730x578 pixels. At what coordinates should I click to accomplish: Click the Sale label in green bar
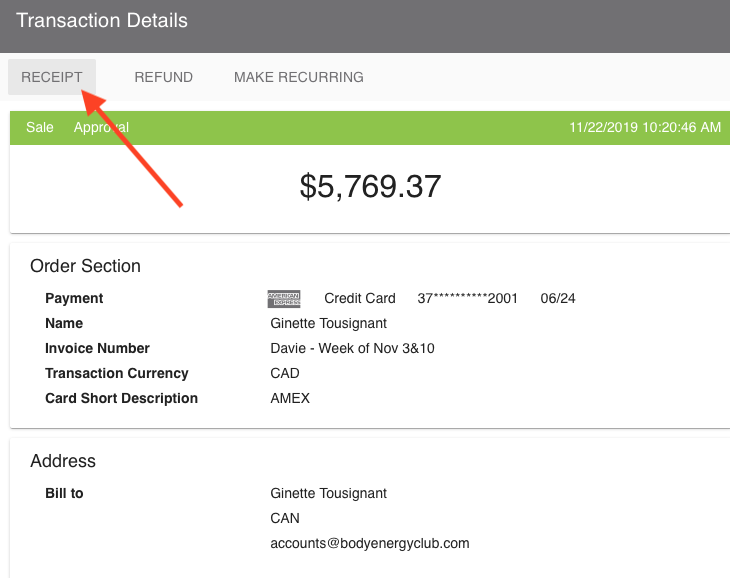[40, 127]
